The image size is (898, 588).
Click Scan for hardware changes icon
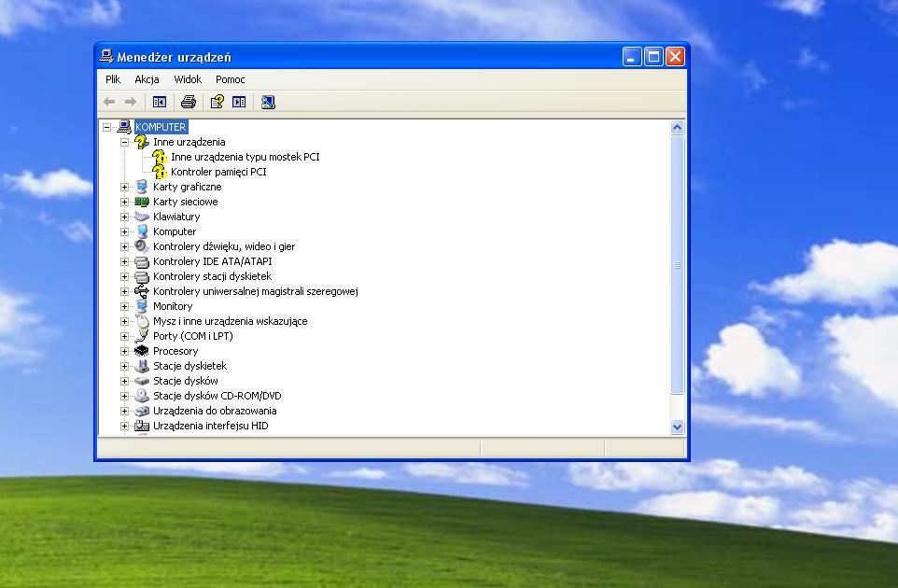268,102
